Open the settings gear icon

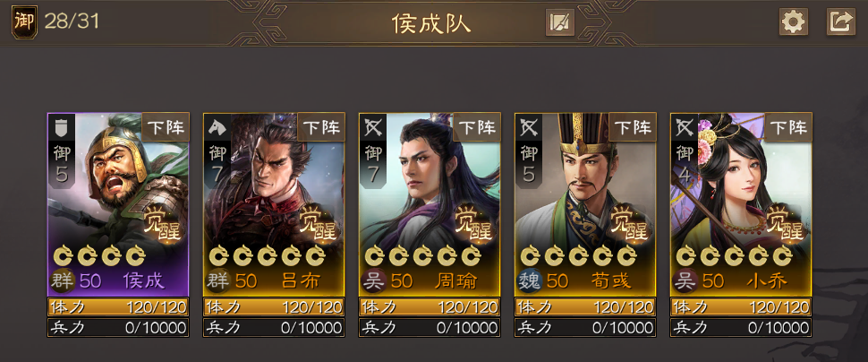(794, 22)
